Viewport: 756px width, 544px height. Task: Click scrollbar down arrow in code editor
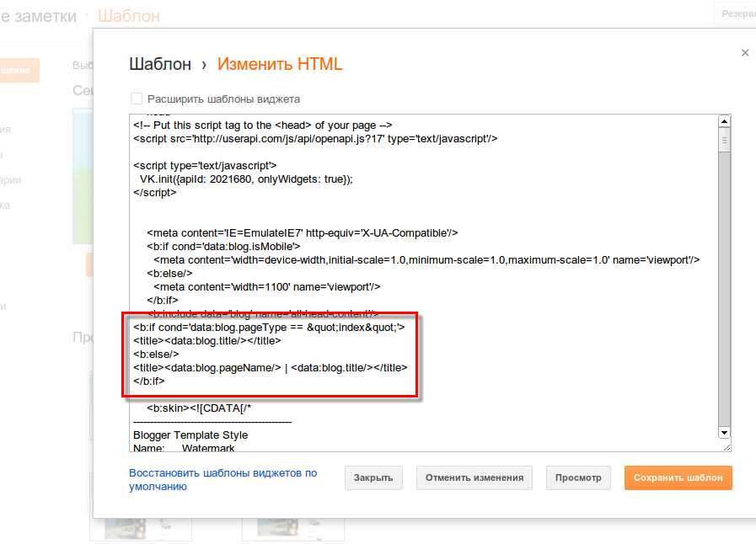[x=724, y=433]
